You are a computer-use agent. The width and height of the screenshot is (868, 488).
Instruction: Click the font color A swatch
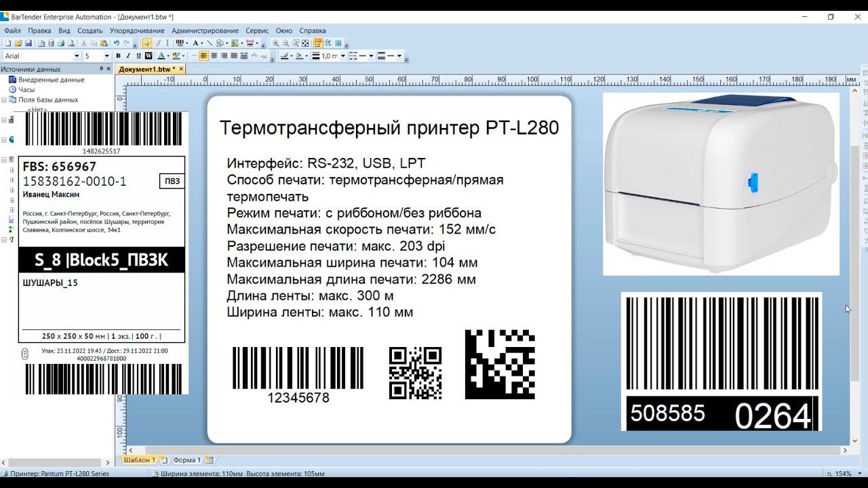(x=161, y=56)
